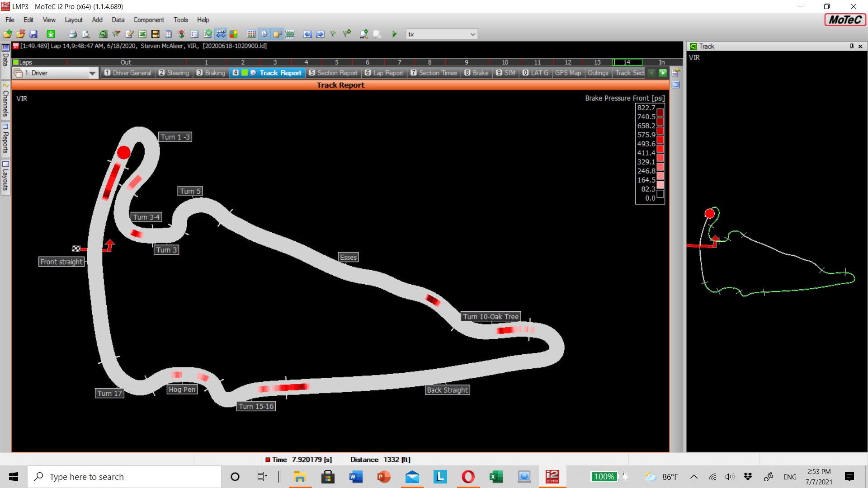Open a log file from the toolbar
Viewport: 868px width, 488px height.
[7, 34]
